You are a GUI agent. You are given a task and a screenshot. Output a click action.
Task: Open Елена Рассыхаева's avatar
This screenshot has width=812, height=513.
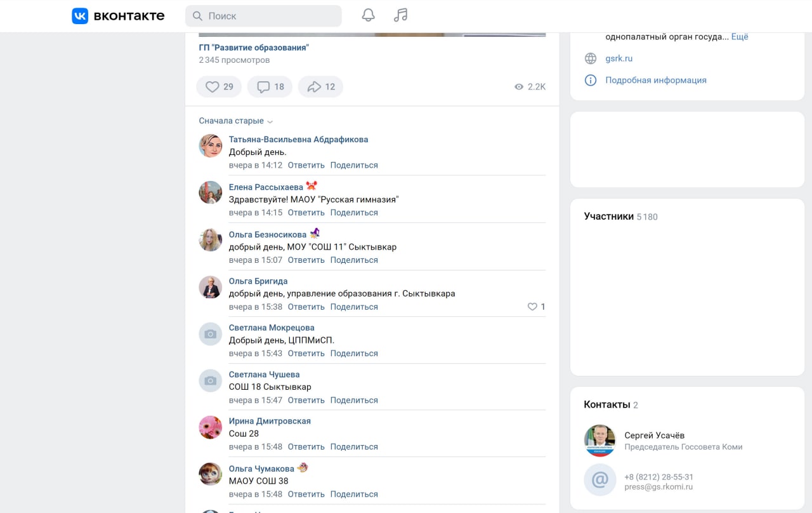(x=211, y=192)
